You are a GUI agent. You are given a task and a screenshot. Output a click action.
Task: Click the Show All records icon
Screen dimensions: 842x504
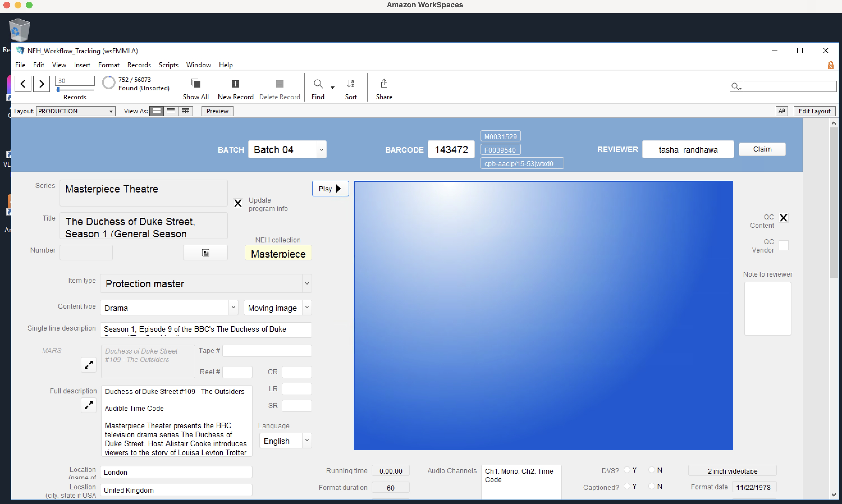pyautogui.click(x=196, y=84)
